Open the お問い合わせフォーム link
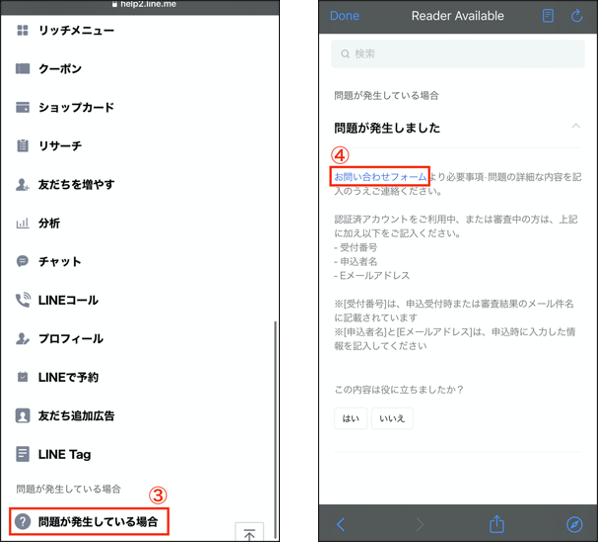This screenshot has width=598, height=542. [x=380, y=177]
